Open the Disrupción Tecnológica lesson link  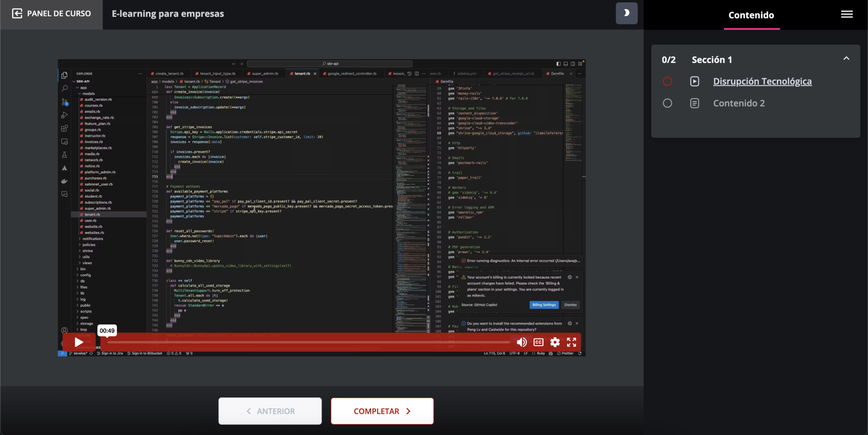[x=762, y=81]
